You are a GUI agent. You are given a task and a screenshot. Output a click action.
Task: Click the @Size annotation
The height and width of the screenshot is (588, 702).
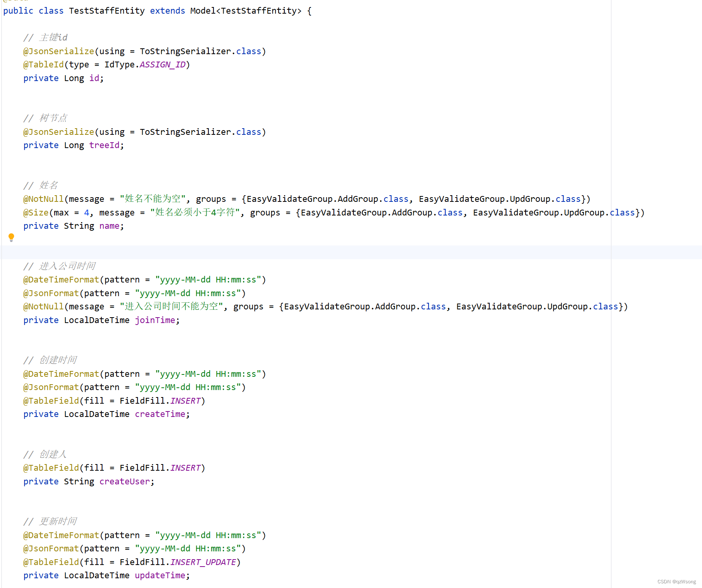pos(36,213)
